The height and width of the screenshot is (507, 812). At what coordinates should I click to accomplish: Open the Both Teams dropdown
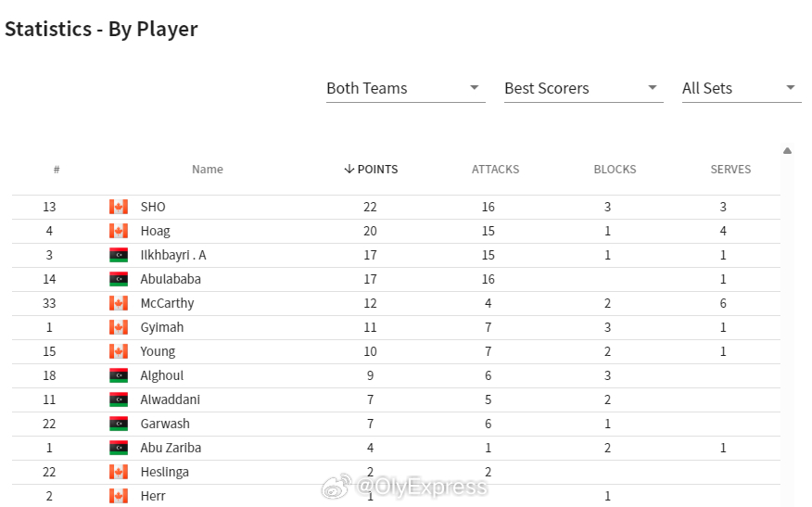pos(405,89)
